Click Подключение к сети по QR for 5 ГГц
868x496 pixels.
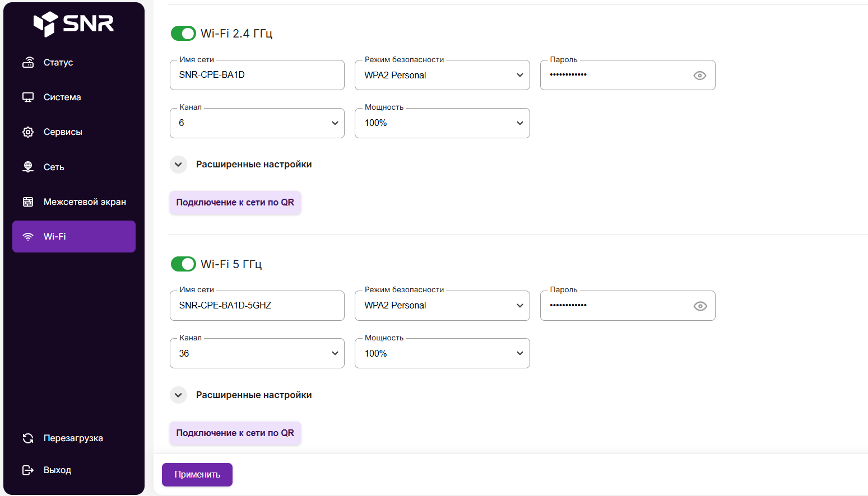[x=235, y=433]
